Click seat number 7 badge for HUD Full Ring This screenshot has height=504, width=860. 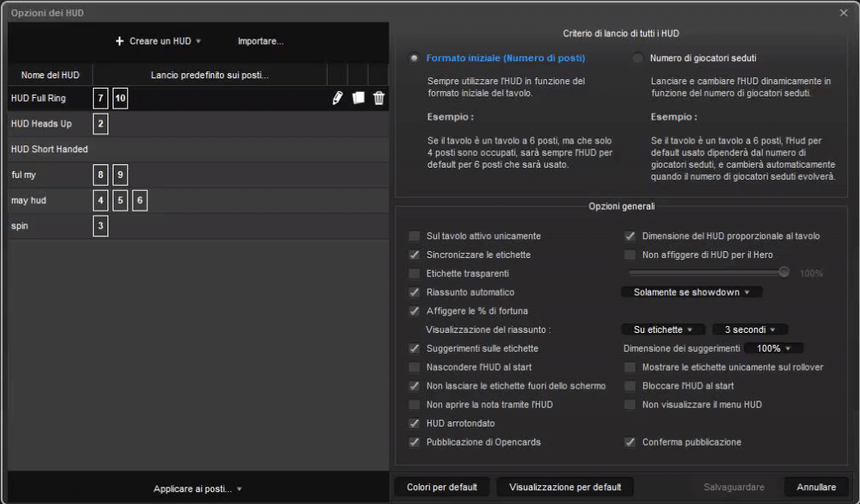(x=101, y=98)
